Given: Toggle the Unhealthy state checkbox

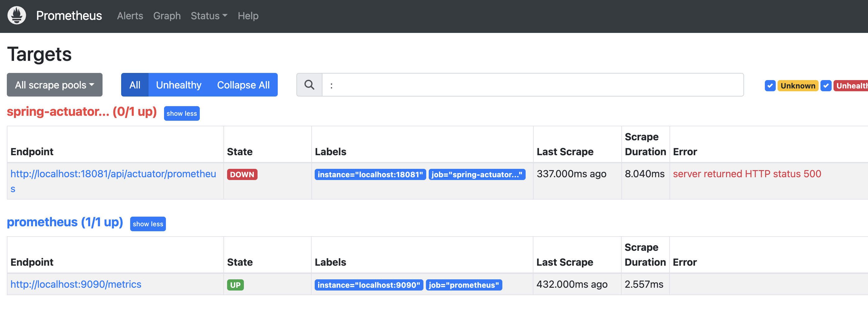Looking at the screenshot, I should (x=825, y=86).
